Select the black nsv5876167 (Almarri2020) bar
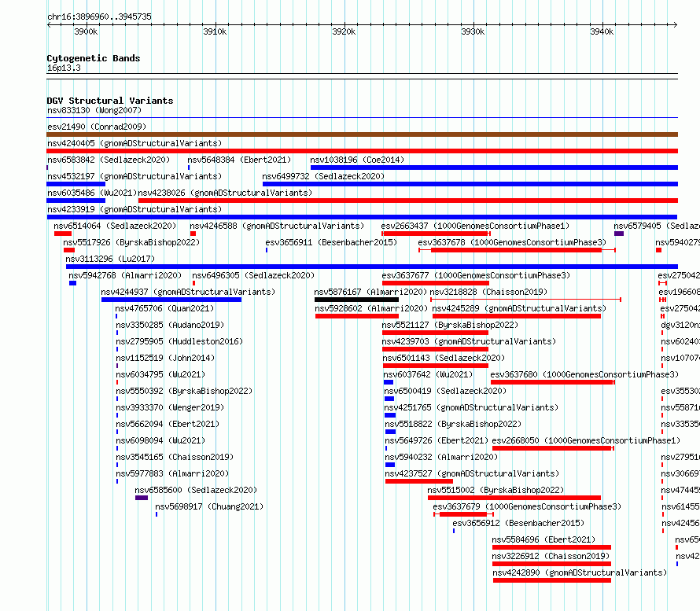Image resolution: width=700 pixels, height=611 pixels. coord(357,300)
